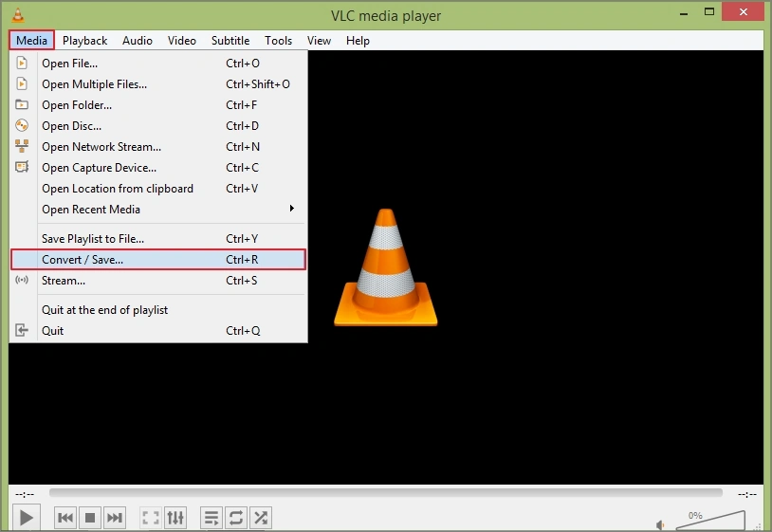The image size is (772, 532).
Task: Open the Tools menu
Action: pyautogui.click(x=278, y=41)
